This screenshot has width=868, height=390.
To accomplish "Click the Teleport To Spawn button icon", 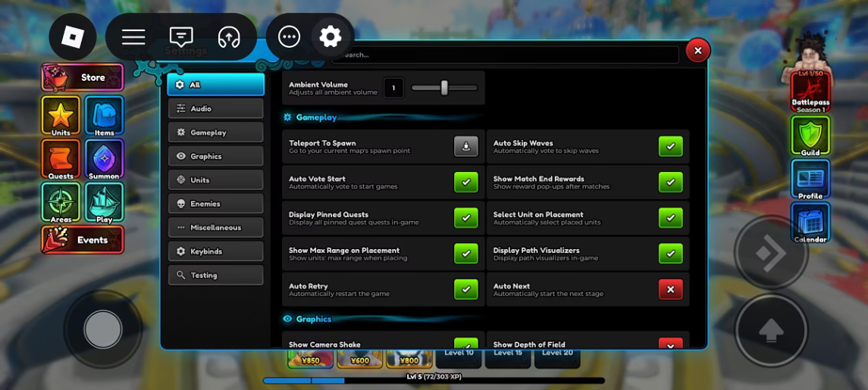I will click(466, 147).
